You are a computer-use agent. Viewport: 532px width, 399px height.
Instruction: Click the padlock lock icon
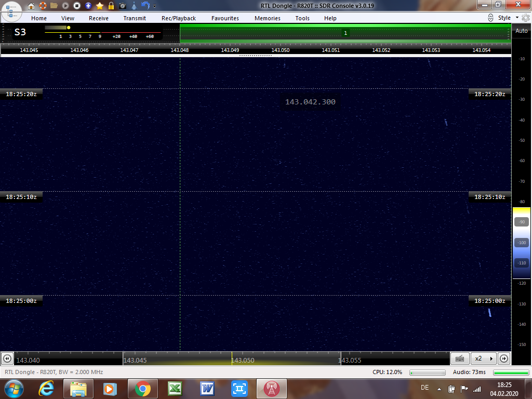[x=111, y=6]
